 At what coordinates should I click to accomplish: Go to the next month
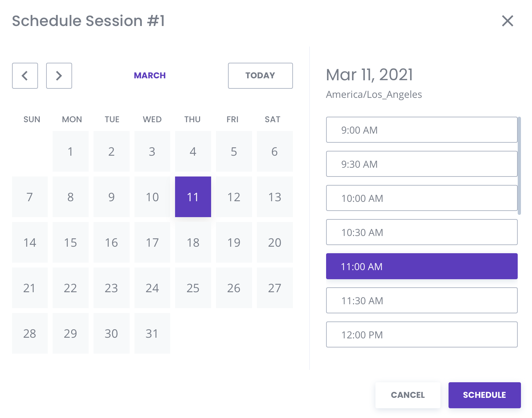59,76
